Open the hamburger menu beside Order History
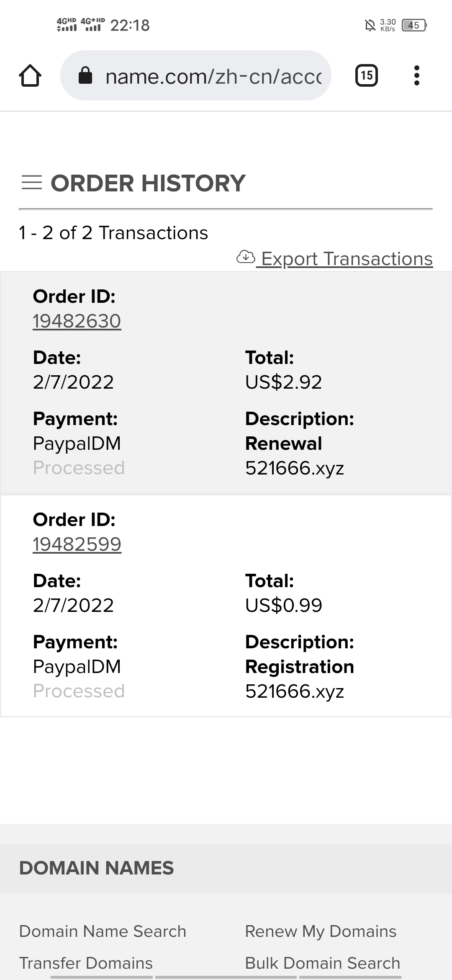This screenshot has height=980, width=452. (x=32, y=183)
